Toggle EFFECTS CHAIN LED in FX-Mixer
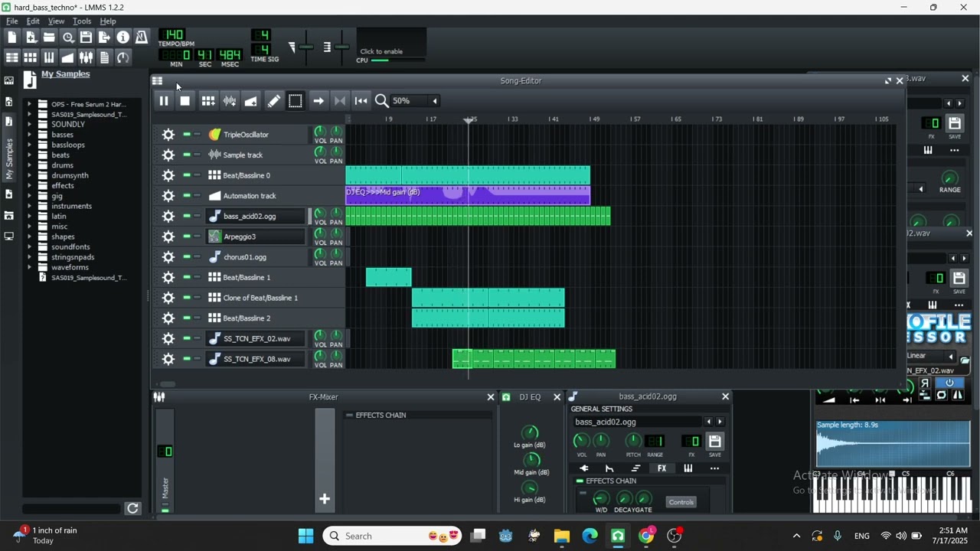 coord(349,416)
